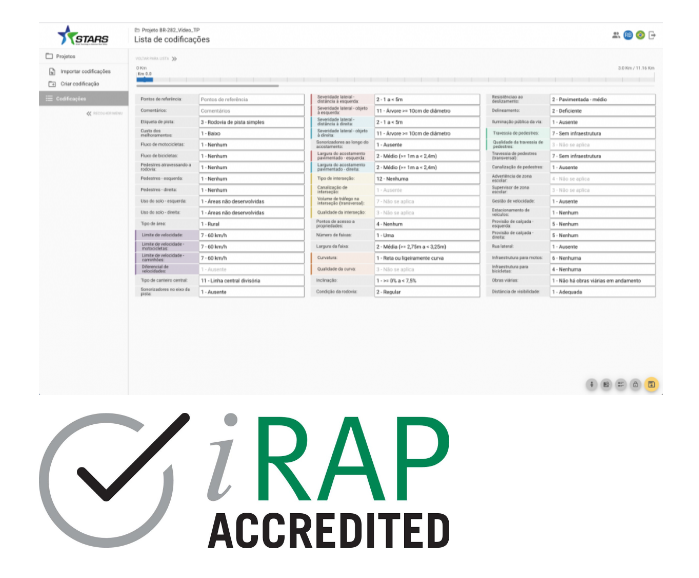This screenshot has width=699, height=578.
Task: Open Curvatura dropdown
Action: pos(427,258)
